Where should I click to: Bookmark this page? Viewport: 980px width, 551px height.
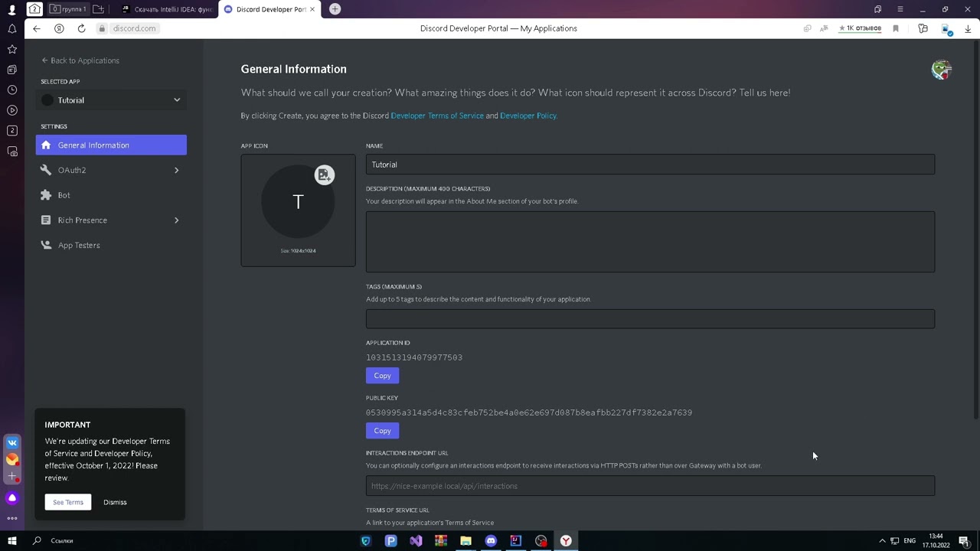[896, 28]
